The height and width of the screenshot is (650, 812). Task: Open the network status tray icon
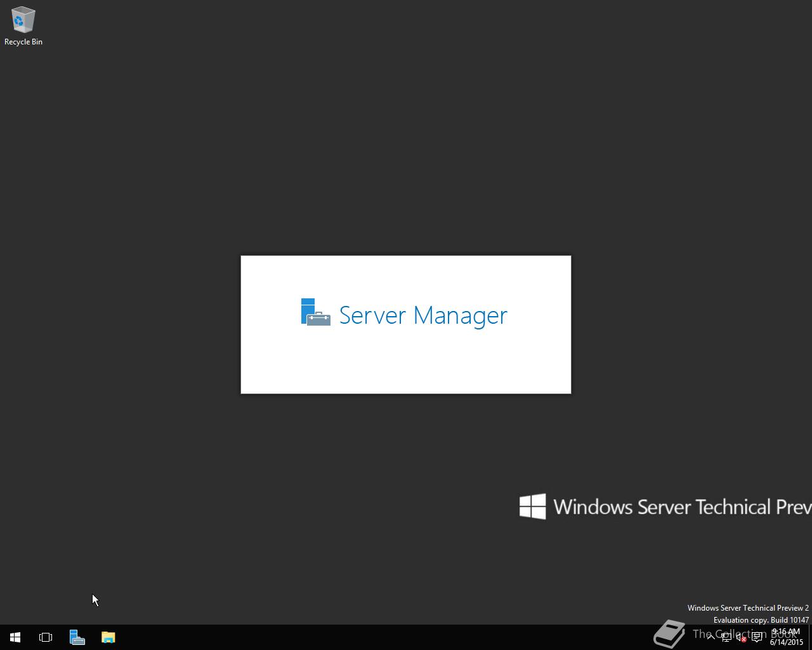pyautogui.click(x=726, y=637)
